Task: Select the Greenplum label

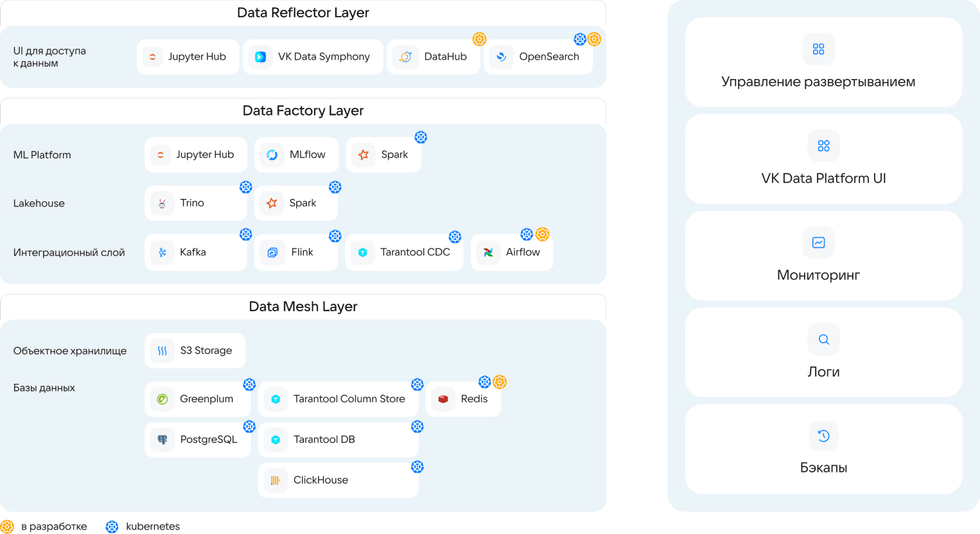Action: 207,399
